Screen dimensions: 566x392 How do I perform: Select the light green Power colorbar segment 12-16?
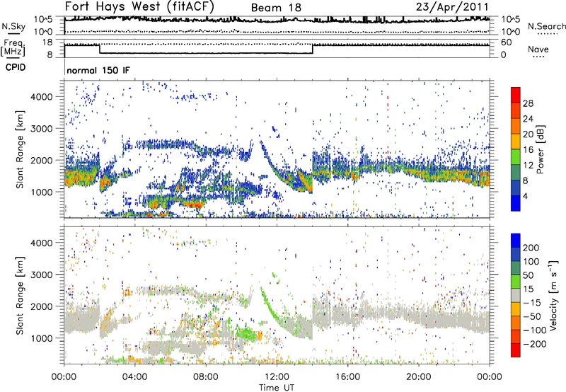point(516,156)
